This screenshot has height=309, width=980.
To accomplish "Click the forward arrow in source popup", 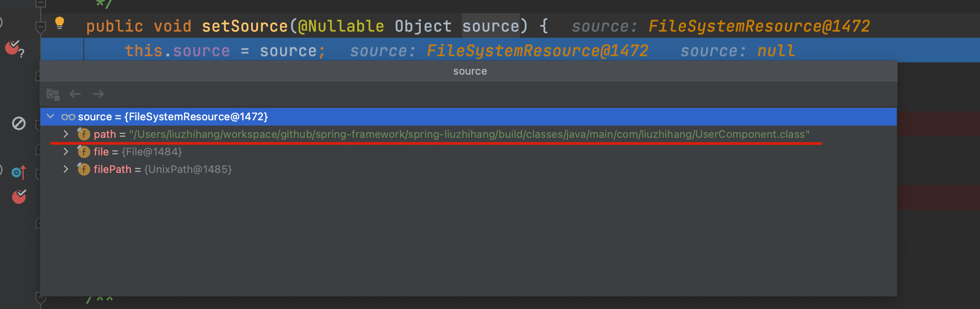I will pyautogui.click(x=99, y=94).
